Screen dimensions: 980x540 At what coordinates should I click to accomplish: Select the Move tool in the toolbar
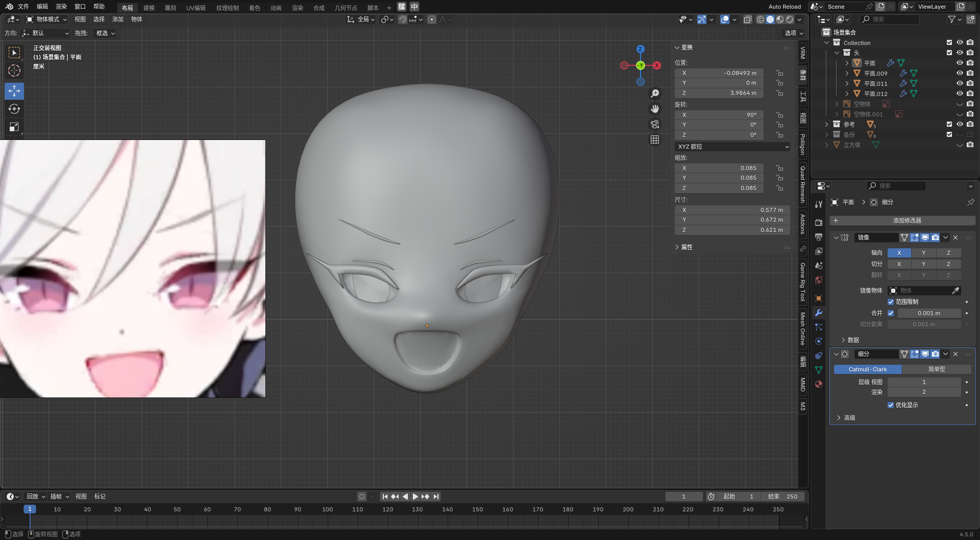coord(14,91)
